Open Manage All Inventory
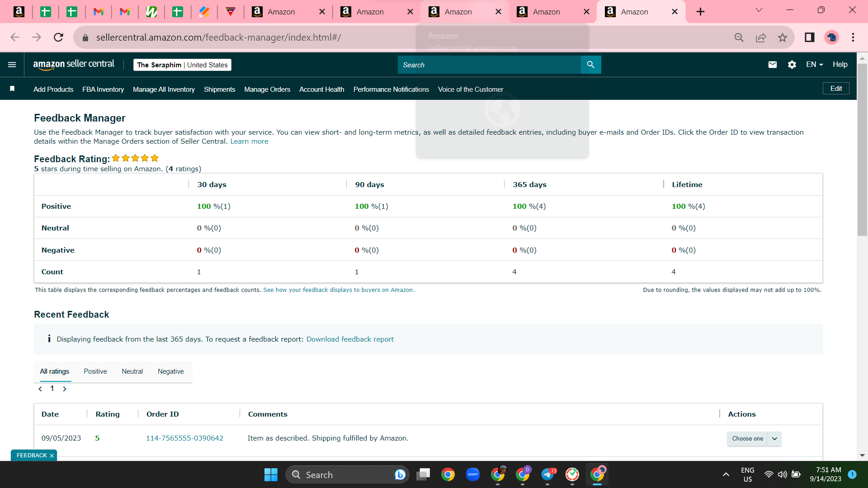Image resolution: width=868 pixels, height=488 pixels. point(164,89)
